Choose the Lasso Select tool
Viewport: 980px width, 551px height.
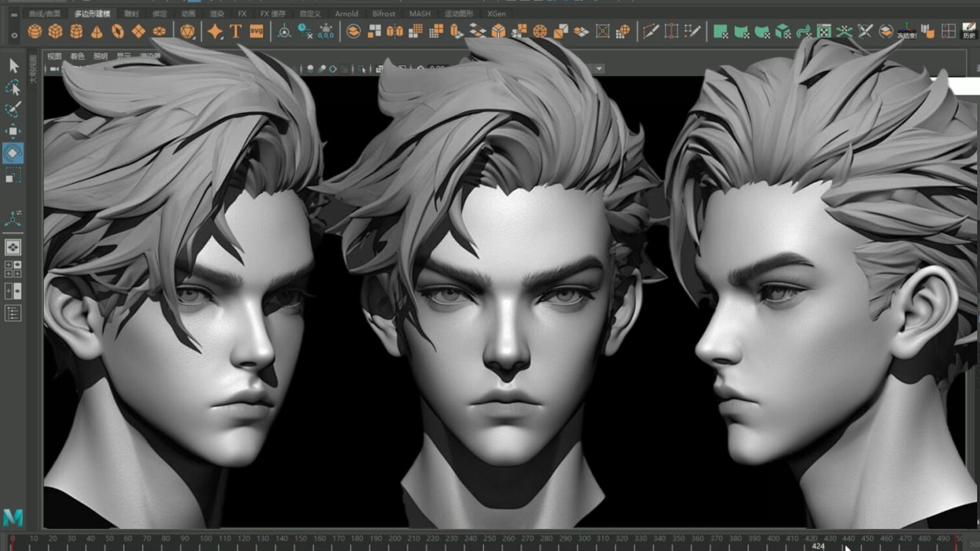point(13,87)
